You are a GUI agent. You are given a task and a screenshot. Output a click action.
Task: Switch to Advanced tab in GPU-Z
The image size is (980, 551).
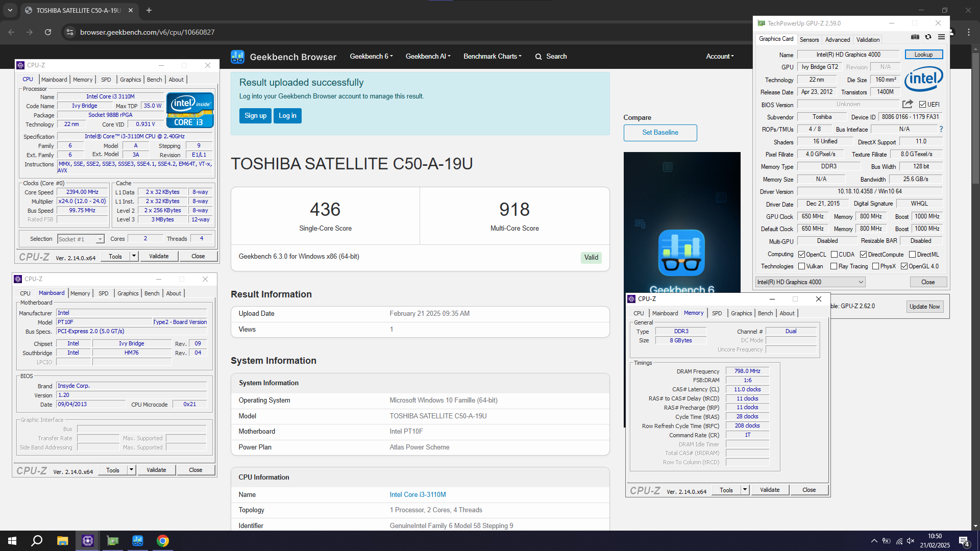coord(838,40)
